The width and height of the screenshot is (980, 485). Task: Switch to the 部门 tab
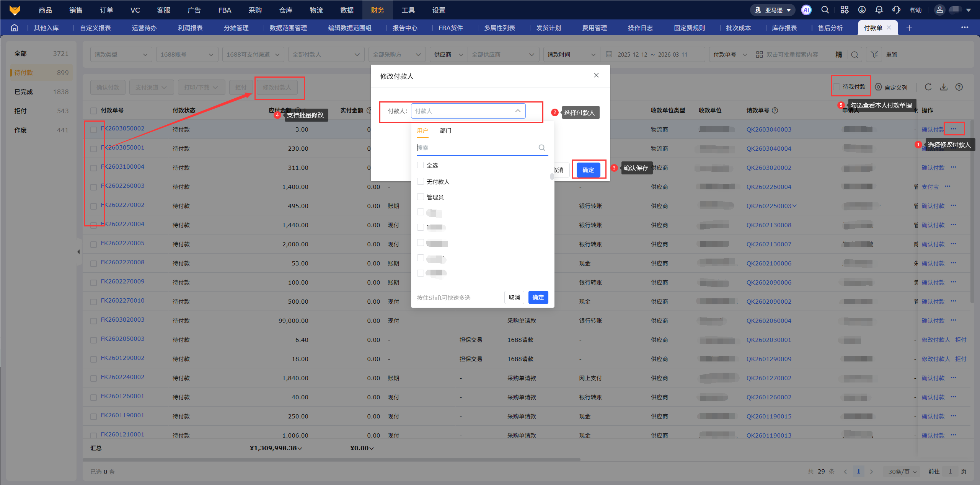coord(445,131)
